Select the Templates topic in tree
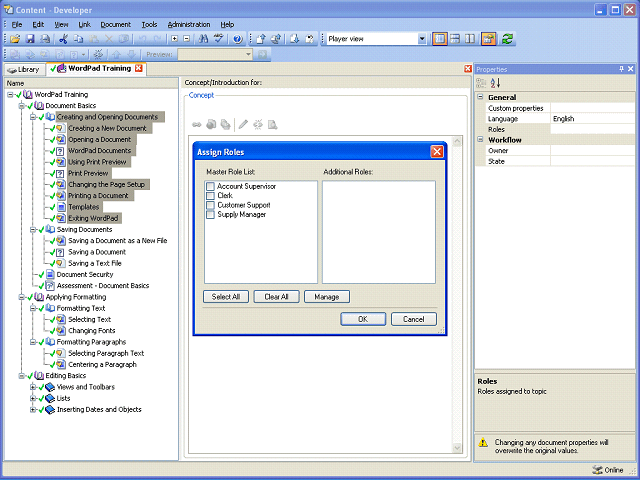 point(83,207)
